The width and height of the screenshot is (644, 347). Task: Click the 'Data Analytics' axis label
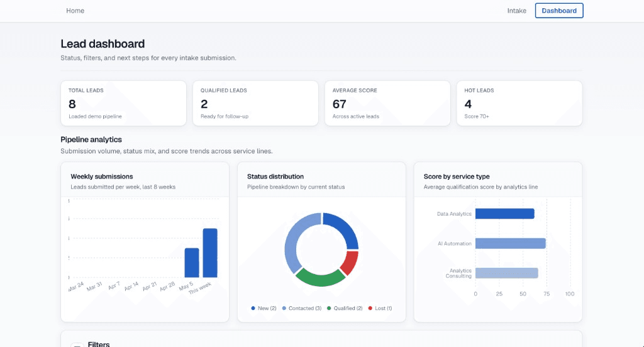[x=454, y=214]
